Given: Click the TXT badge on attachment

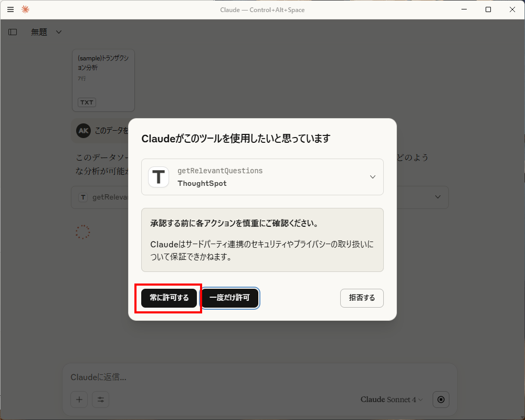Looking at the screenshot, I should click(87, 102).
